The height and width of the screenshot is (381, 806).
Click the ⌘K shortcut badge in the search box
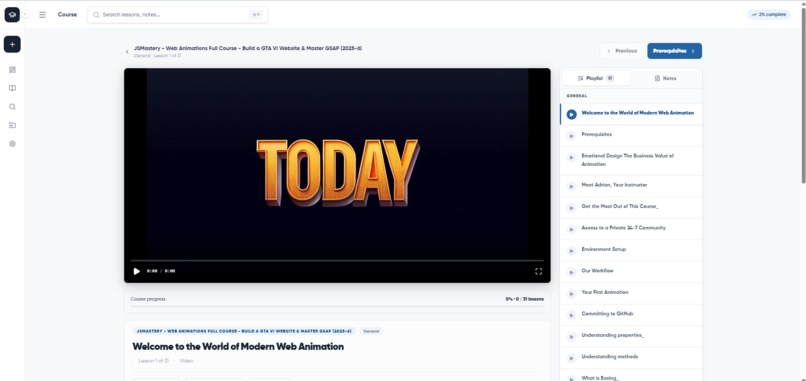click(x=255, y=15)
